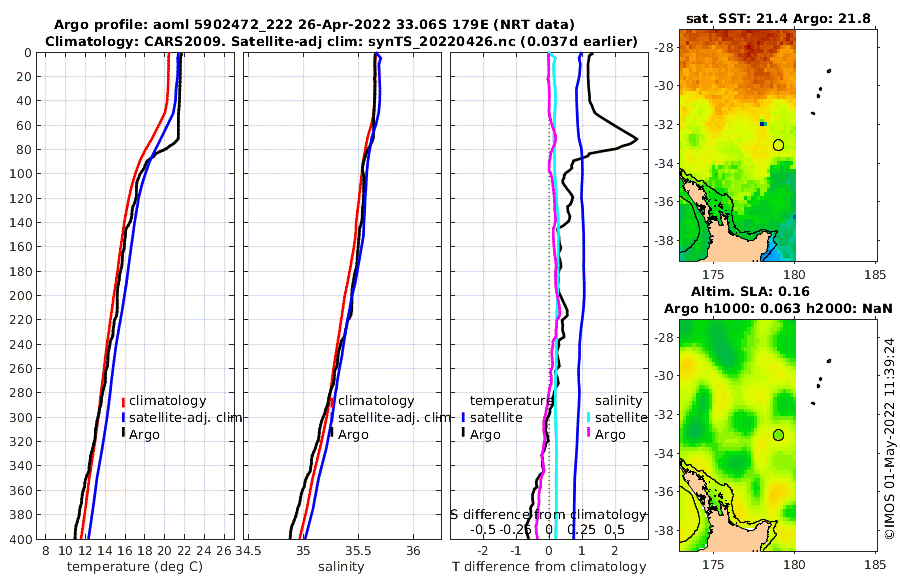Click the temperature spike peak in the difference panel
Viewport: 900px width, 580px height.
[x=636, y=139]
